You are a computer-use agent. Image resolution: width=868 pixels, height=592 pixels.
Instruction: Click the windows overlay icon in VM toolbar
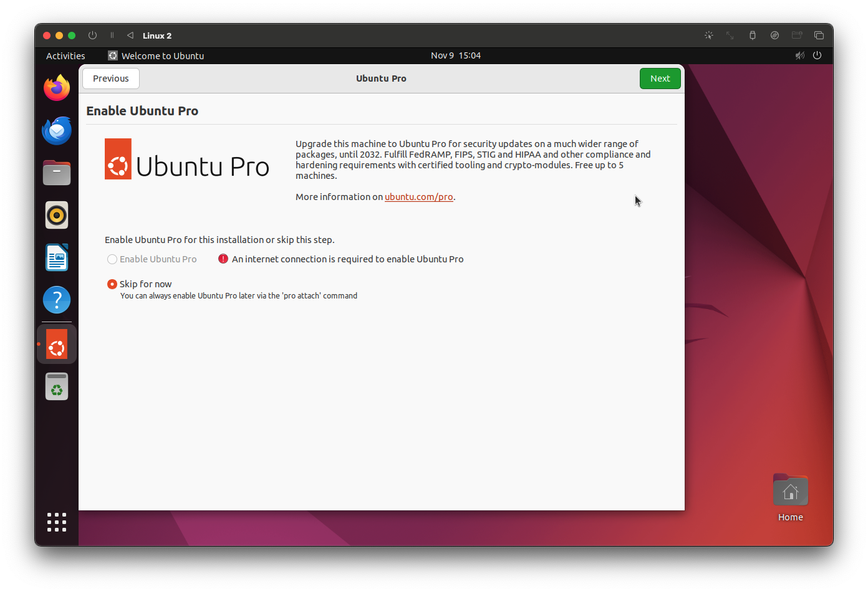point(819,36)
